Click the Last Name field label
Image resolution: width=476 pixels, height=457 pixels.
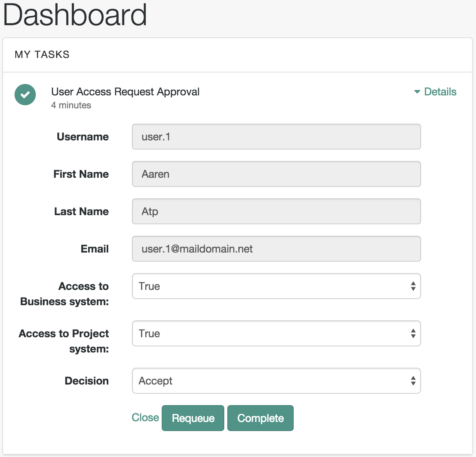point(81,211)
